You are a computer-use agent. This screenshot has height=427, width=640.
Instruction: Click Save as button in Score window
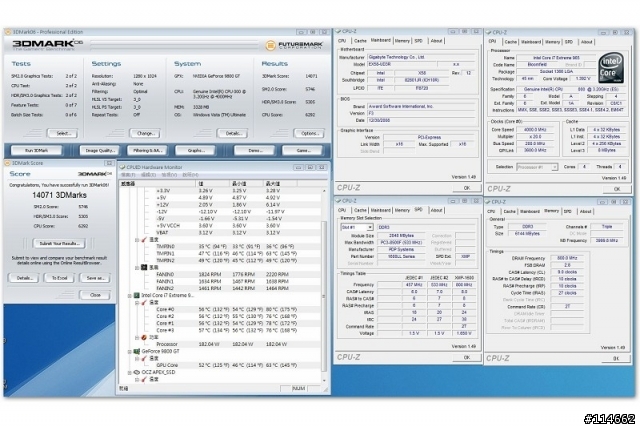(95, 278)
